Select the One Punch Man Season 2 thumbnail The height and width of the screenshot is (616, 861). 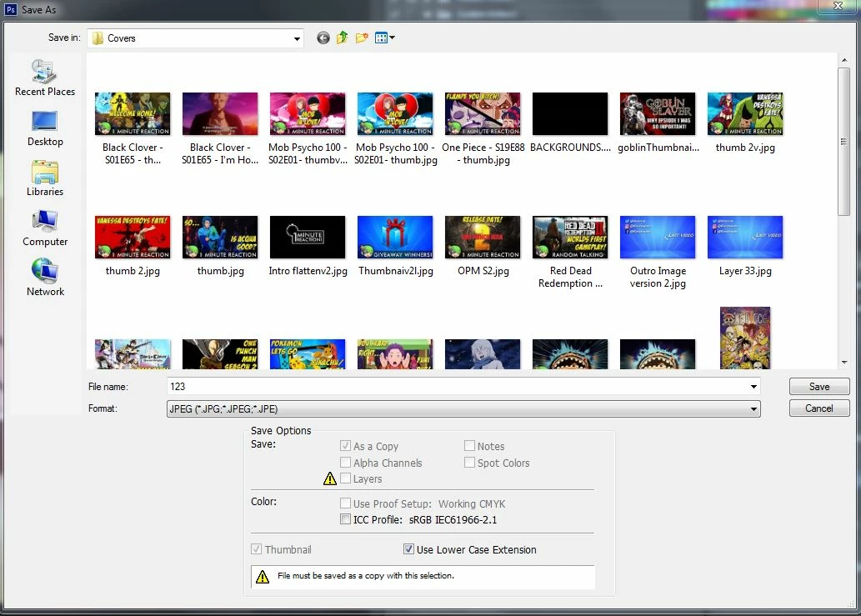click(220, 353)
